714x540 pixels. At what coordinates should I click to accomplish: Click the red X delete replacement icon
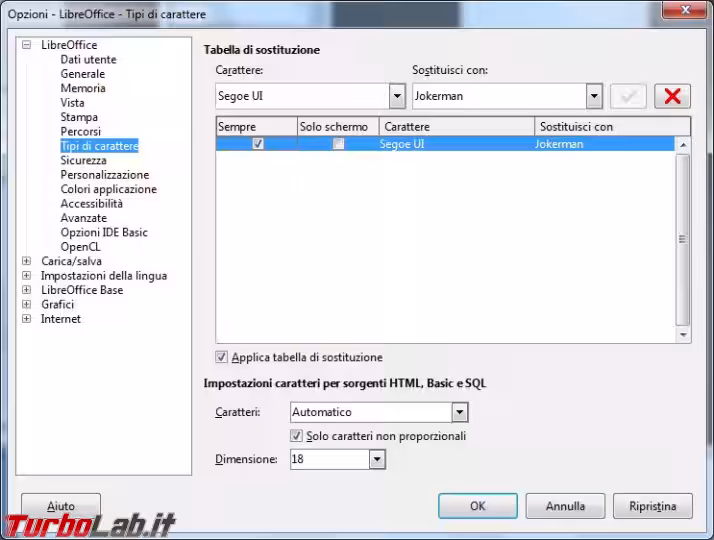(672, 96)
